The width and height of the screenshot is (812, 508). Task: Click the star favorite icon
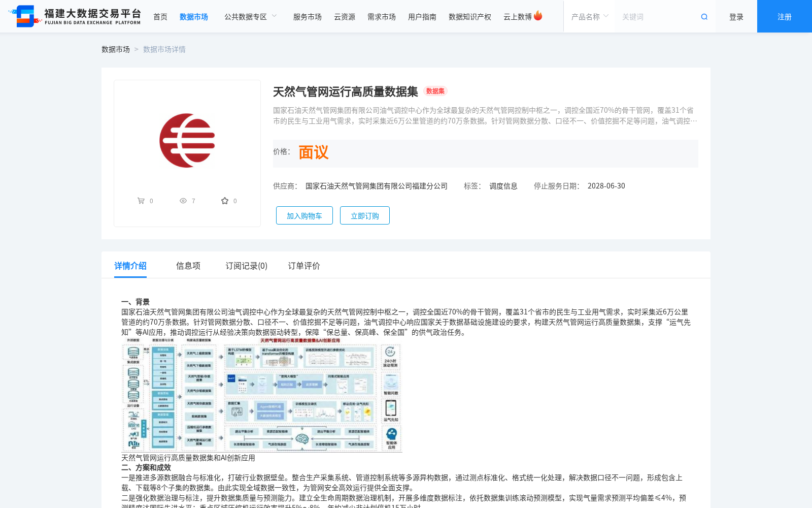click(225, 201)
